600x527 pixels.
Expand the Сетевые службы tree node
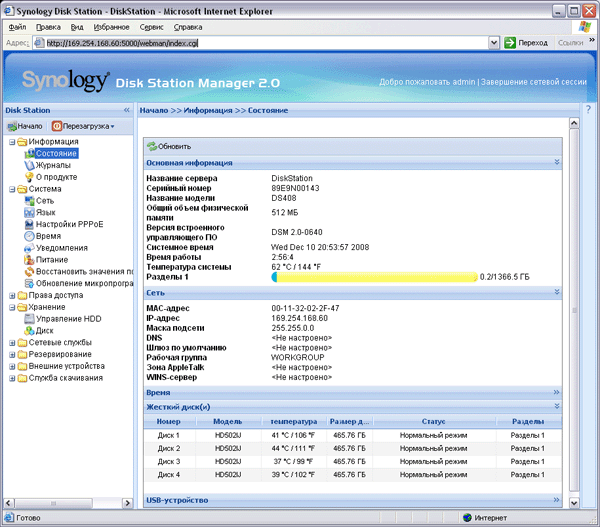click(12, 343)
